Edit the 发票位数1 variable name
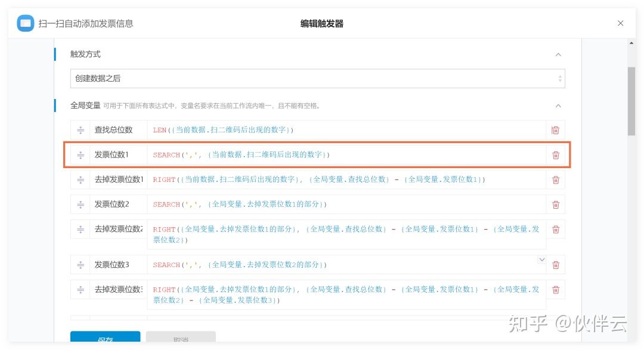 point(118,155)
